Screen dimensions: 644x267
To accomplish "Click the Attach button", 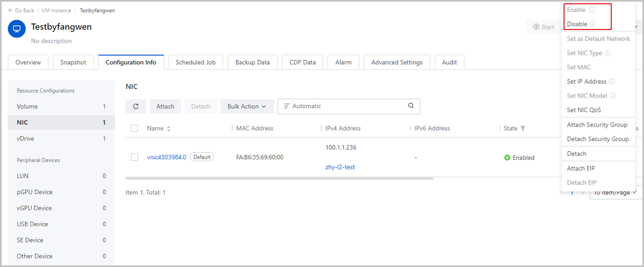I will coord(165,106).
